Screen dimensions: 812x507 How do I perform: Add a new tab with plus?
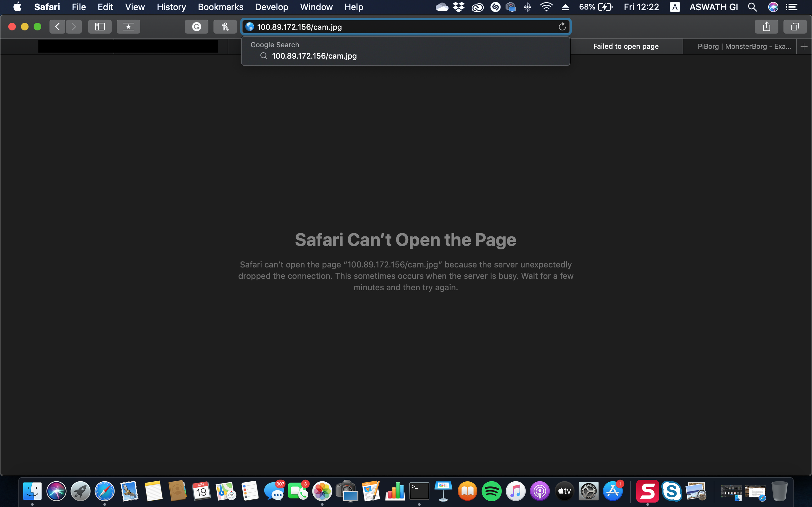click(x=804, y=47)
